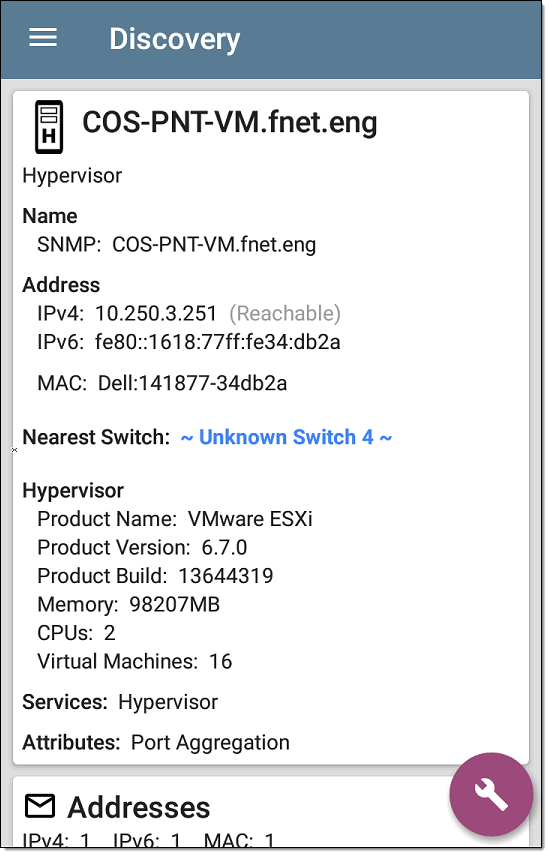Click the Addresses envelope icon
The width and height of the screenshot is (549, 855).
tap(40, 806)
